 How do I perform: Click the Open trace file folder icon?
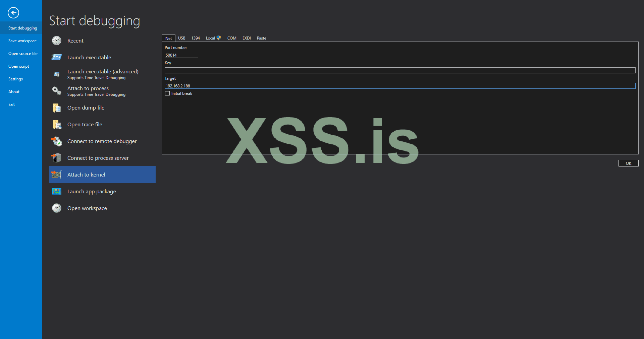[57, 124]
